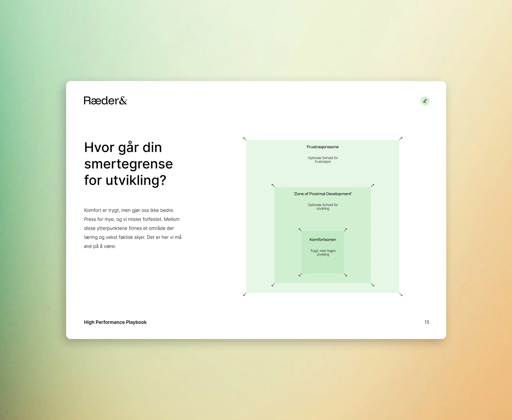Click the High Performance Playbook footer text

(x=115, y=322)
